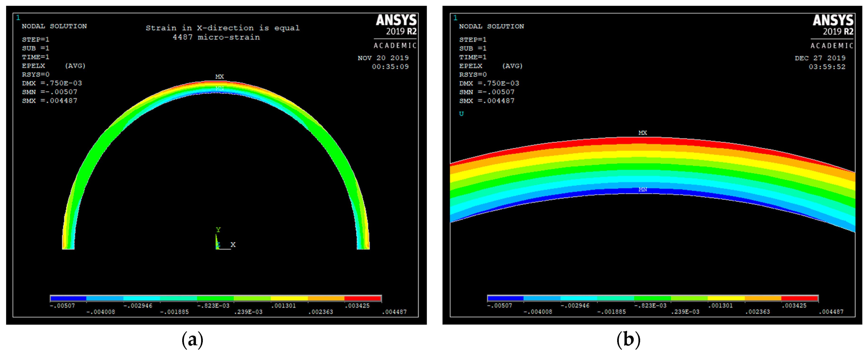This screenshot has width=868, height=354.
Task: Click the NOV 20 2019 date stamp
Action: 383,58
